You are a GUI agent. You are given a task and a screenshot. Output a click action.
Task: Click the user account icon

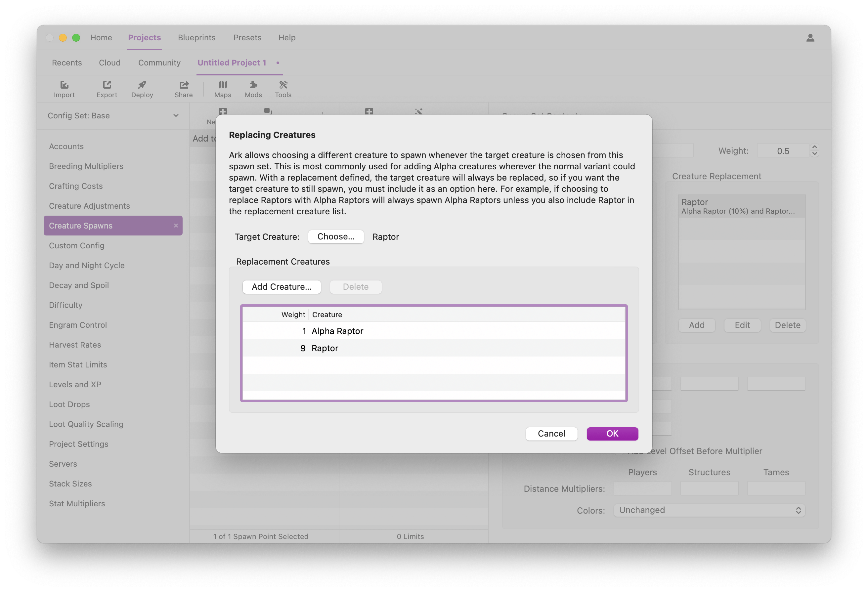810,38
